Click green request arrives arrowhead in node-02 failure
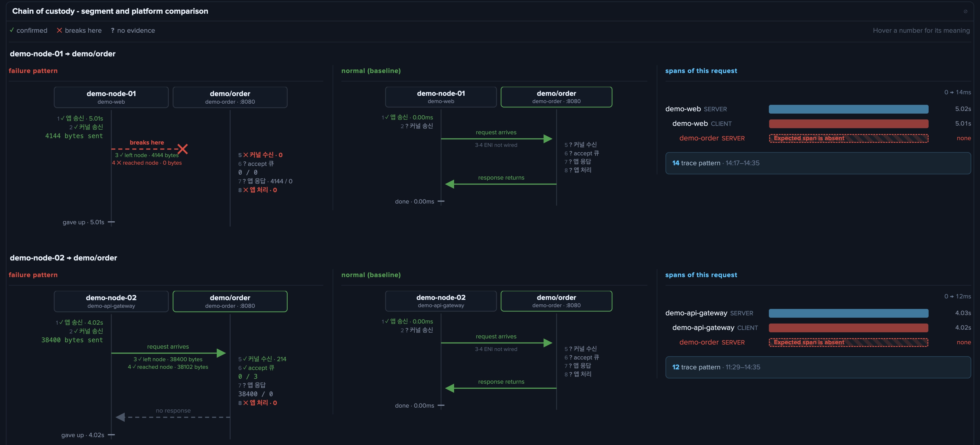 [x=221, y=353]
